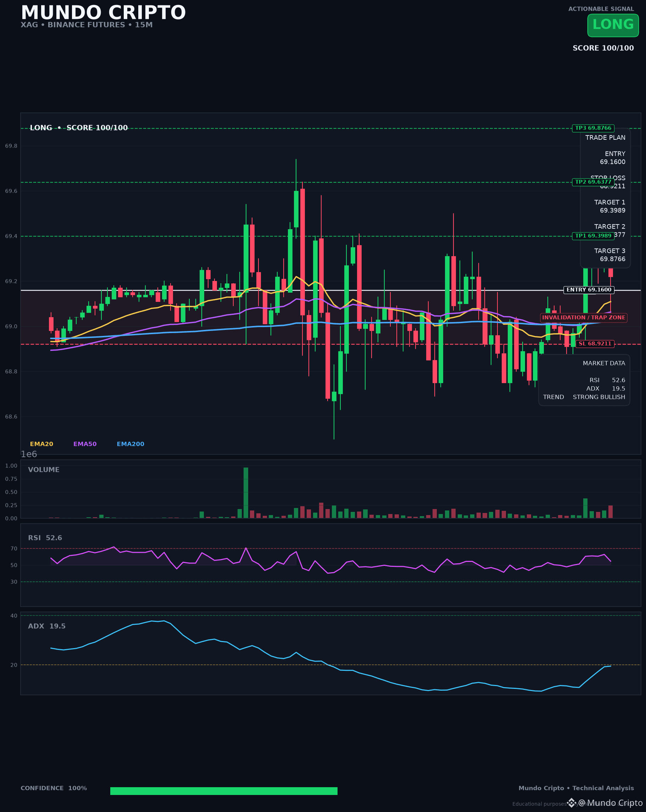Click the 68.8 price axis label
This screenshot has height=812, width=646.
click(11, 372)
